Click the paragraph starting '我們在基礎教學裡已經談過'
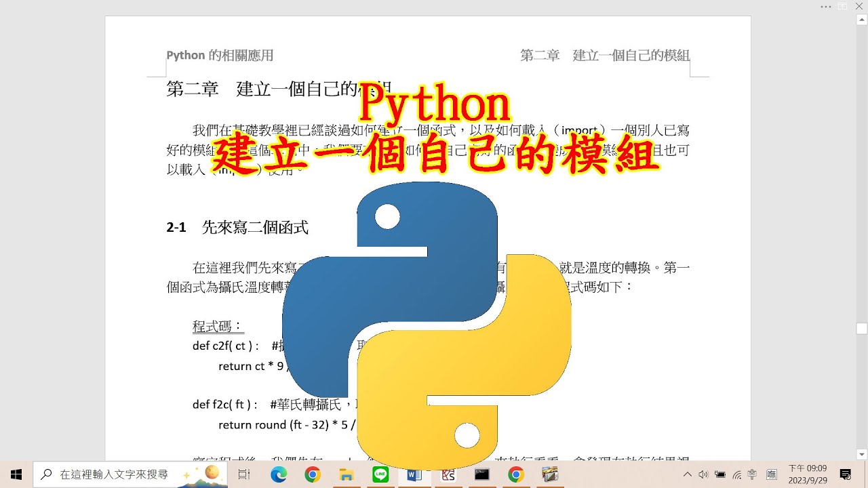This screenshot has height=488, width=868. [x=428, y=149]
